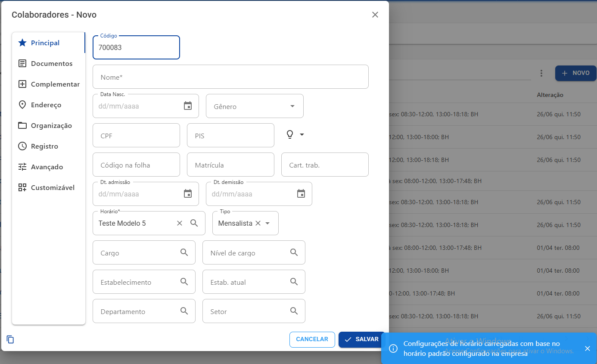Open the Gênero dropdown

coord(255,106)
